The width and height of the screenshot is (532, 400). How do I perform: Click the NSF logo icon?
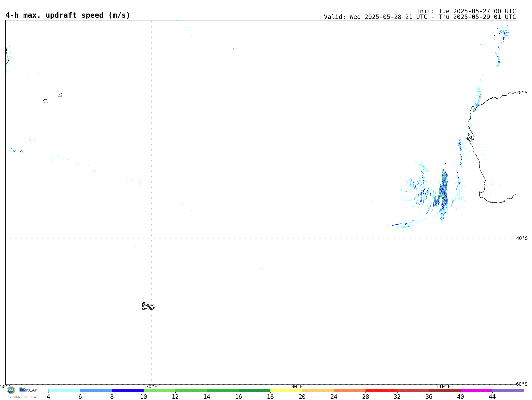(11, 390)
